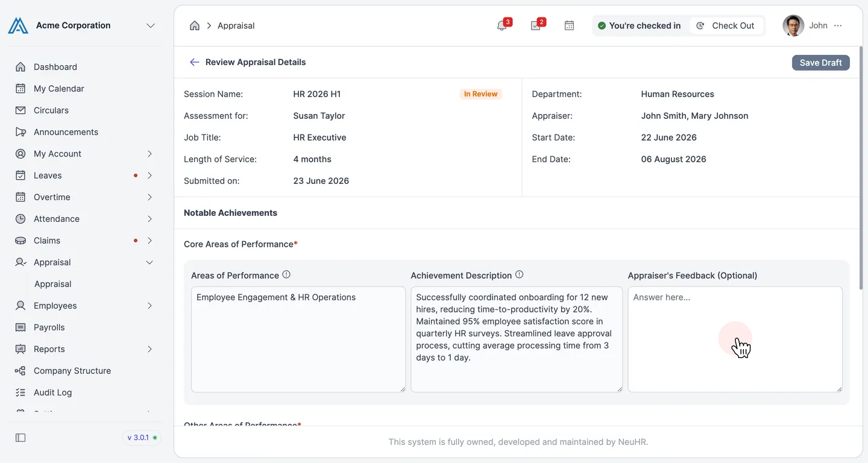Open the calendar icon in top bar
This screenshot has width=868, height=463.
tap(569, 25)
